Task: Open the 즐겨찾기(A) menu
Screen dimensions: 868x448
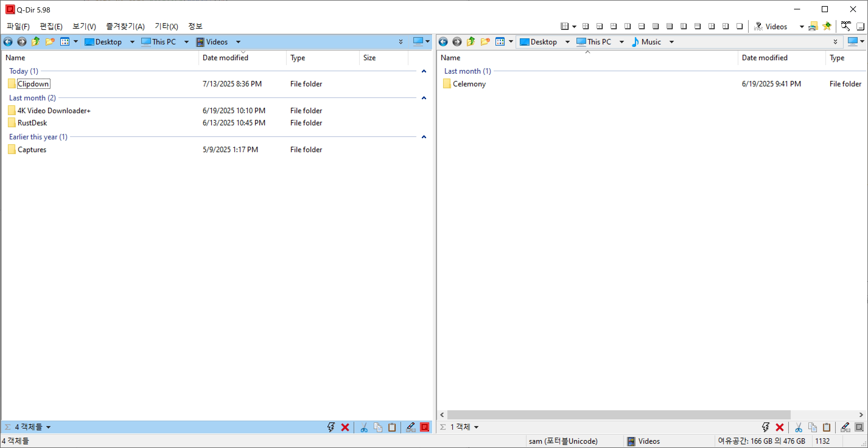Action: 125,26
